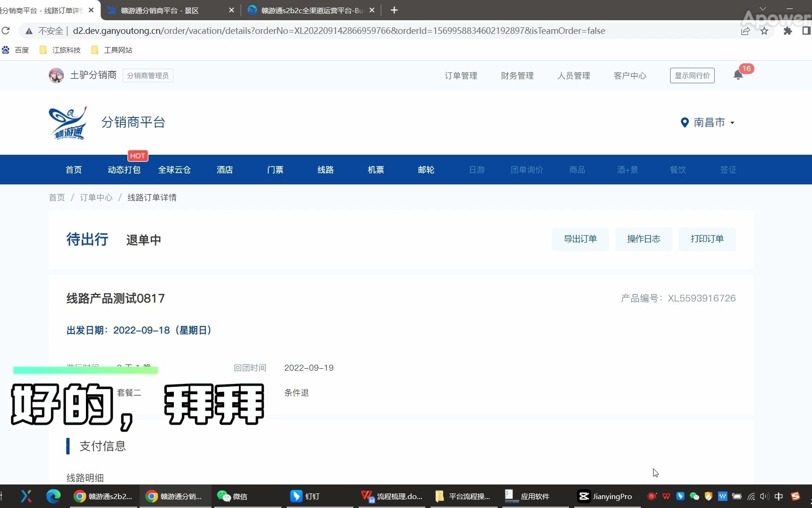Open 商品 in the nav bar
The image size is (812, 508).
click(577, 170)
